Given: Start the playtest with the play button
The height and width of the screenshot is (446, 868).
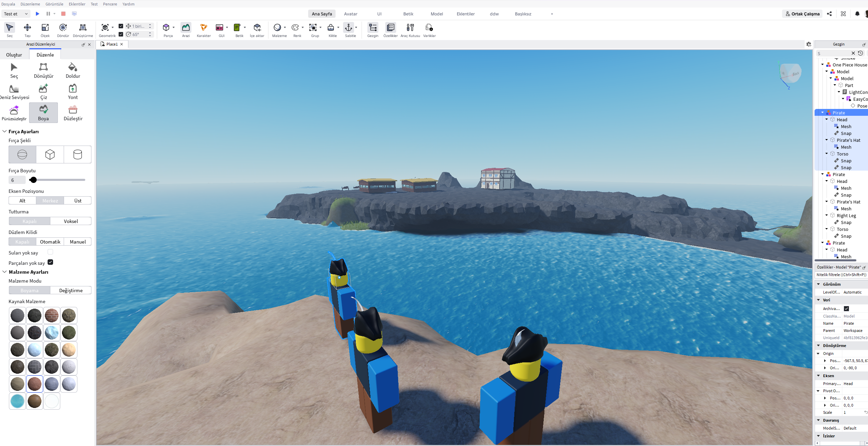Looking at the screenshot, I should coord(38,14).
